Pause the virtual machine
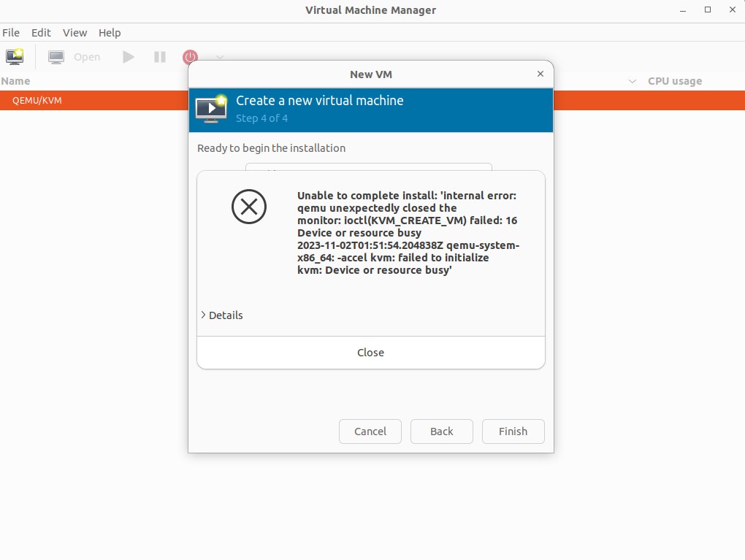Screen dimensions: 745x560 [159, 56]
